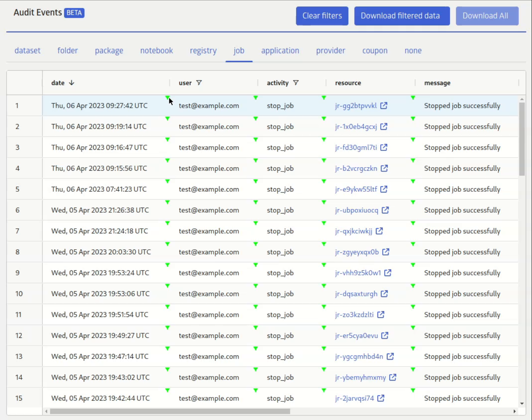Switch to the provider tab

tap(331, 51)
